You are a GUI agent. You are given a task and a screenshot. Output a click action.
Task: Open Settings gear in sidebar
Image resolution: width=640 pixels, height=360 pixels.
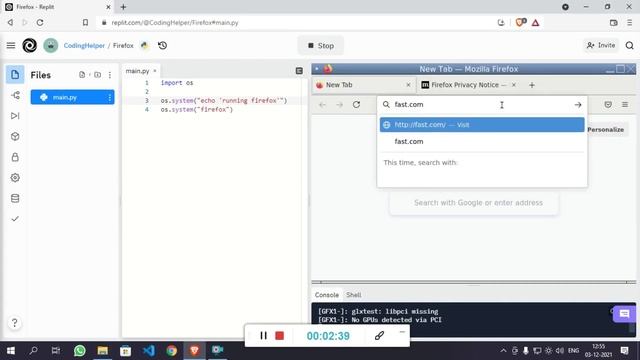[15, 178]
